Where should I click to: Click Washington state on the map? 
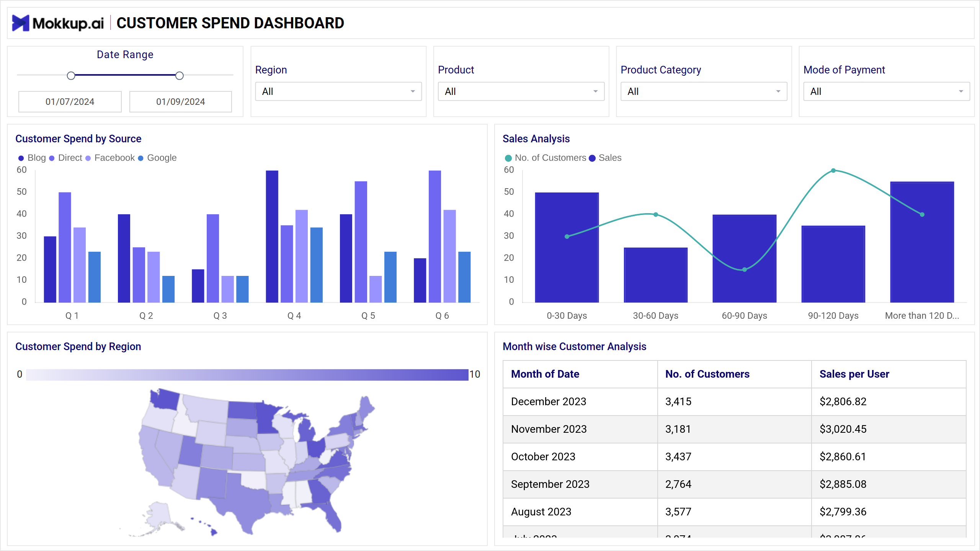tap(165, 399)
